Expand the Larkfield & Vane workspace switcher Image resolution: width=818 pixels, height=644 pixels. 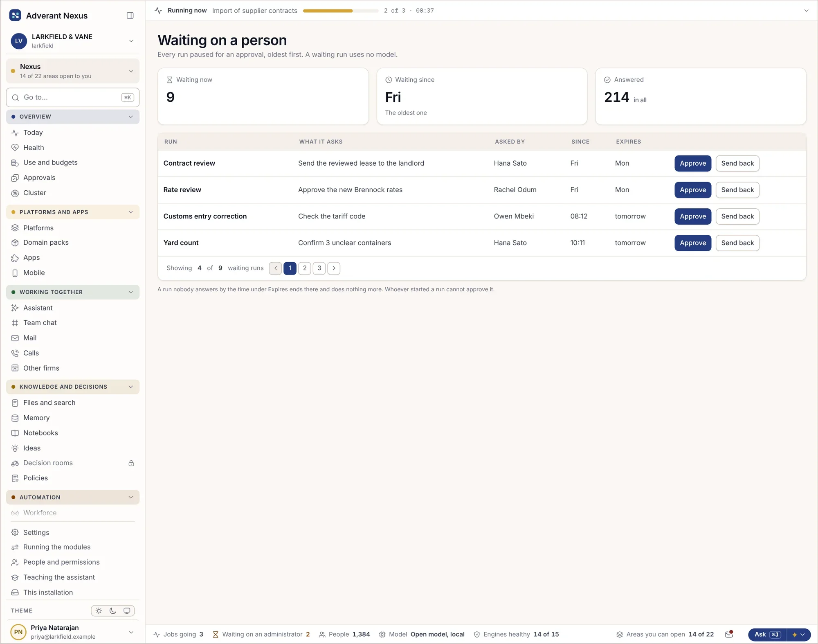click(72, 41)
